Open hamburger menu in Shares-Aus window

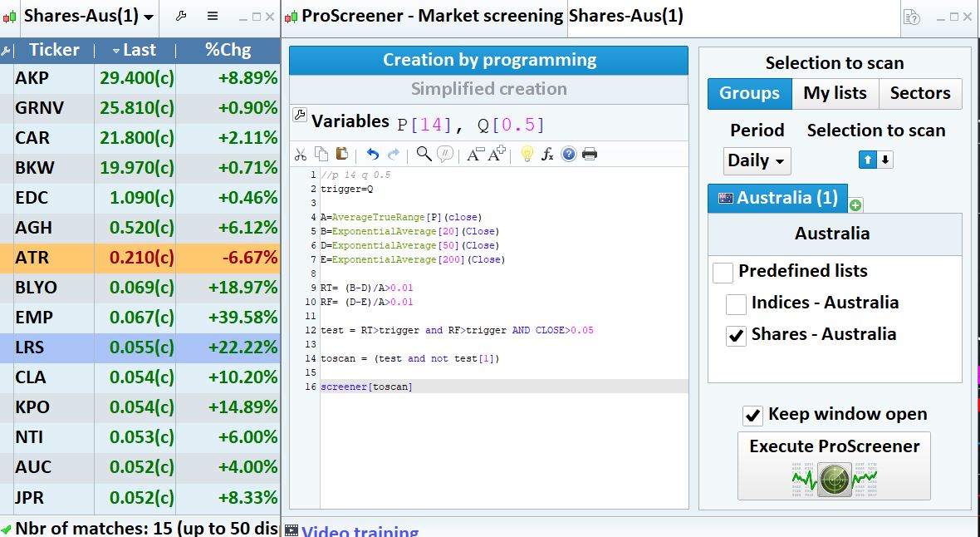coord(213,17)
